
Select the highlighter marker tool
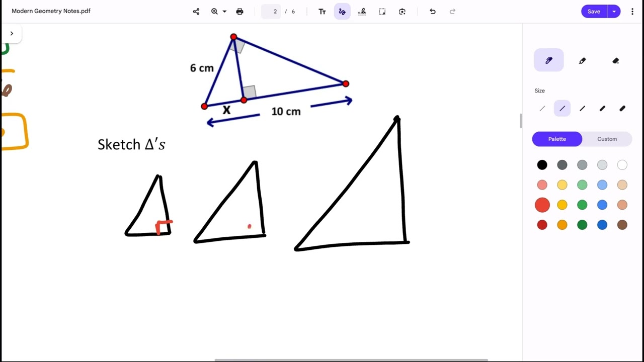click(582, 60)
